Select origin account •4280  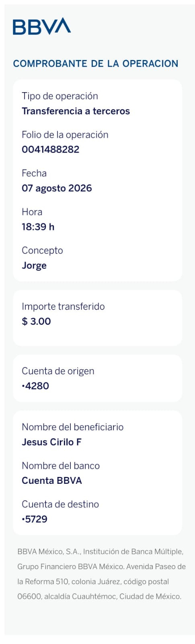point(35,386)
